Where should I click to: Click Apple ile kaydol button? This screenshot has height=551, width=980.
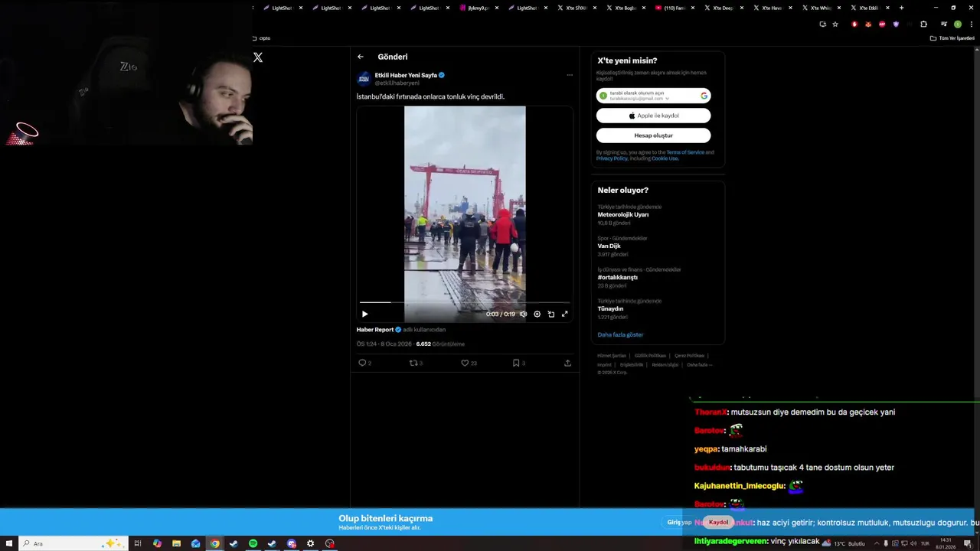pos(653,116)
